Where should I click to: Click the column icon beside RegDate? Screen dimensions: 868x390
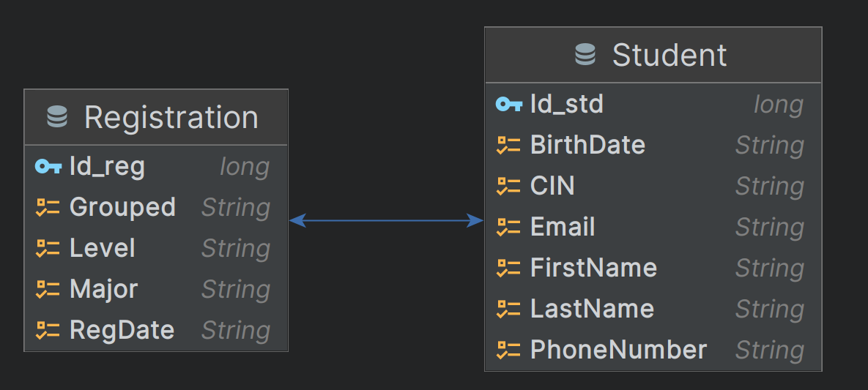click(x=48, y=330)
